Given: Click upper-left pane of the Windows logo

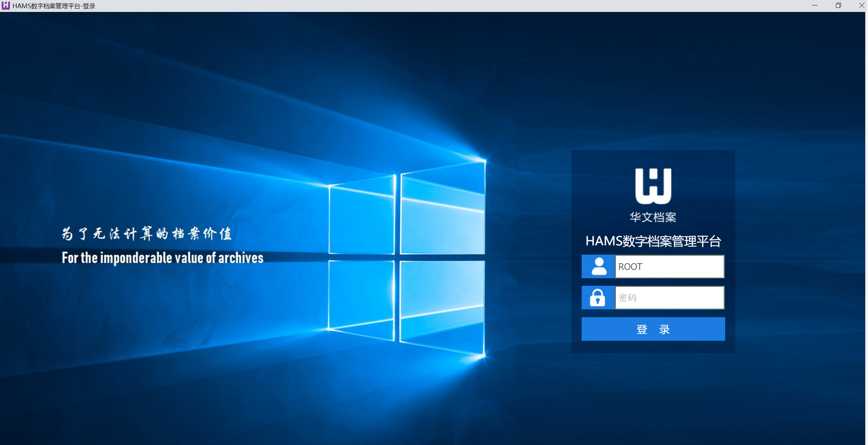Looking at the screenshot, I should click(362, 219).
